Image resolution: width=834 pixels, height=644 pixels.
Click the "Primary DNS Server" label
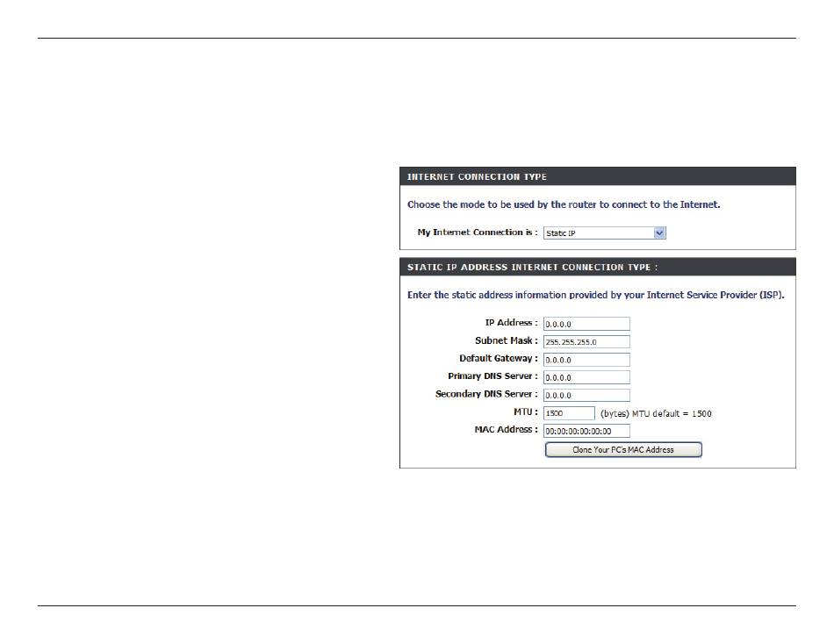[x=492, y=376]
